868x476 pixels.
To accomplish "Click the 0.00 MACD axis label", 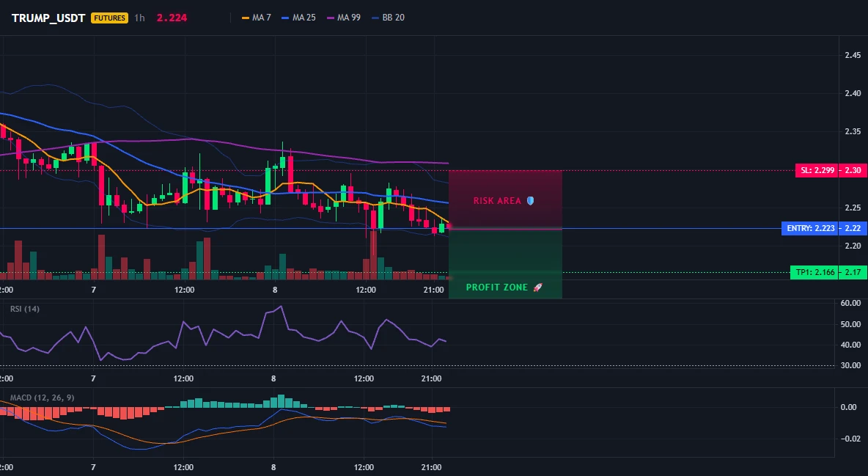I will 849,407.
